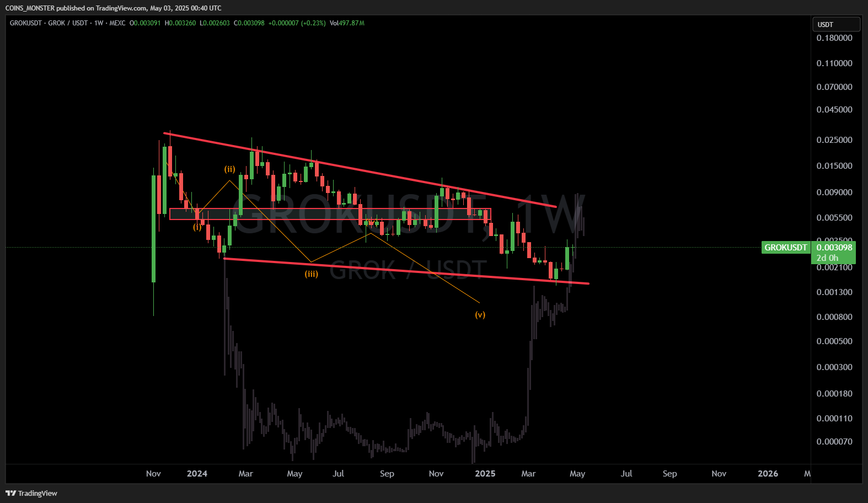Select the open value O0.003091
Screen dimensions: 868x503
145,23
